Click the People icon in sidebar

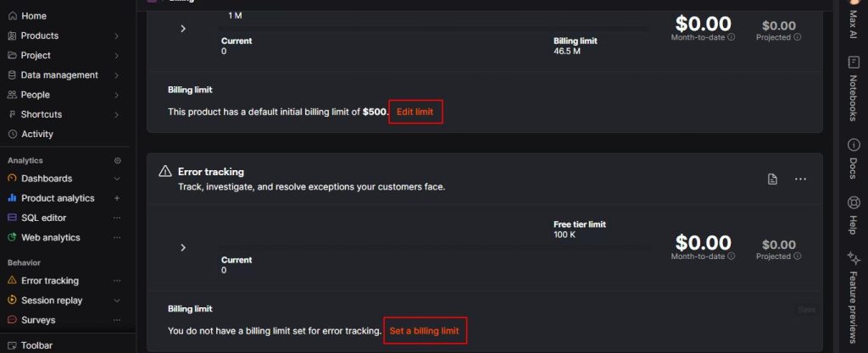coord(12,95)
